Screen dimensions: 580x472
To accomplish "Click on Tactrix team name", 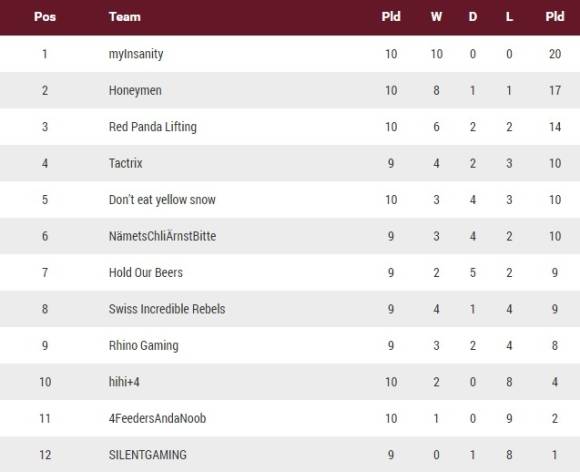I will point(125,163).
